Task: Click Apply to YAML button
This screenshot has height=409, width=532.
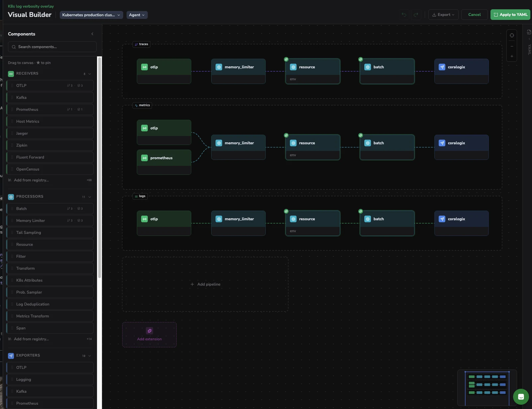Action: [510, 15]
